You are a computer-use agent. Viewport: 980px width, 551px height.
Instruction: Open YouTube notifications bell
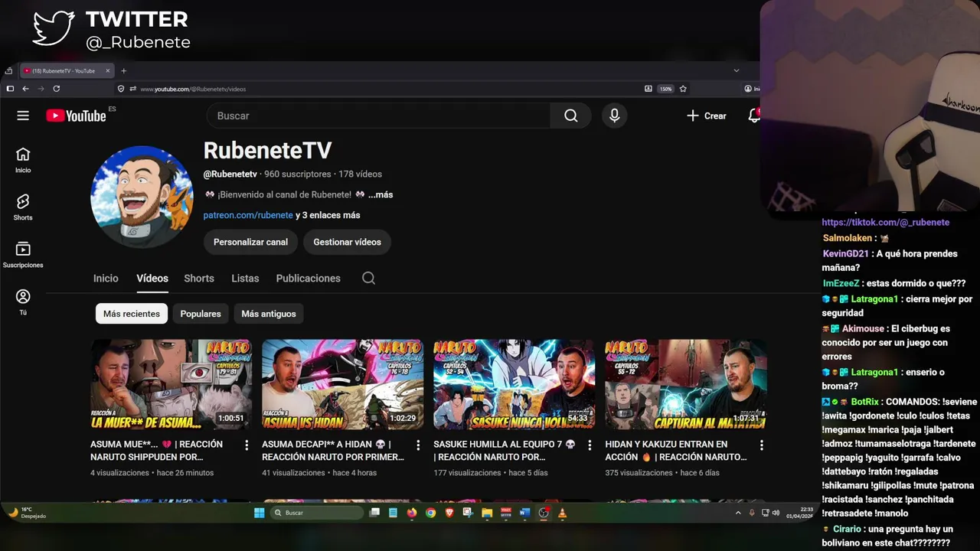(x=753, y=116)
